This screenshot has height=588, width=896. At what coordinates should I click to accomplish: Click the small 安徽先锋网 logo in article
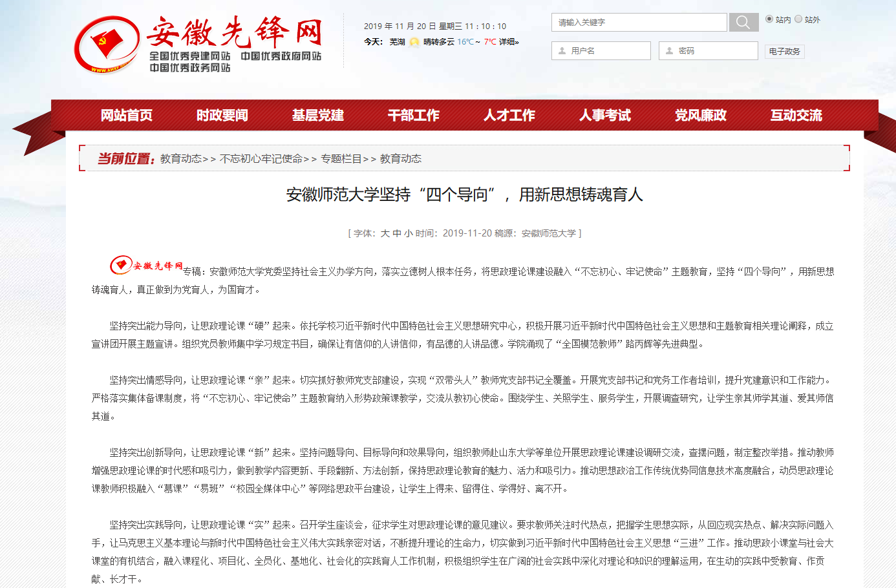(x=146, y=265)
